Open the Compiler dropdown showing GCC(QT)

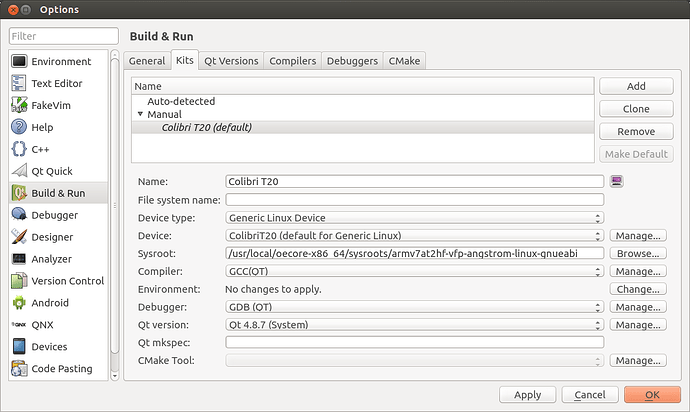click(415, 271)
